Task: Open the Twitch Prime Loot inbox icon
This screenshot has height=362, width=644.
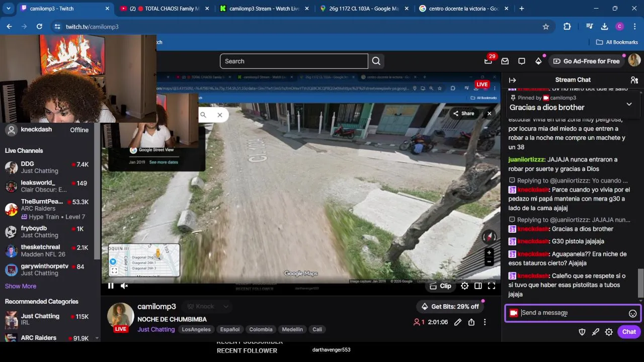Action: [x=505, y=61]
